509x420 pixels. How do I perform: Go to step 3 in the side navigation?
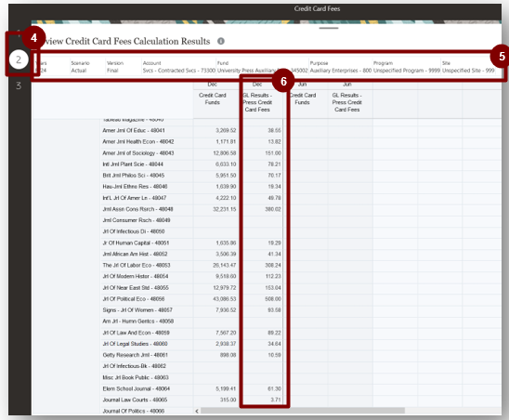[19, 85]
